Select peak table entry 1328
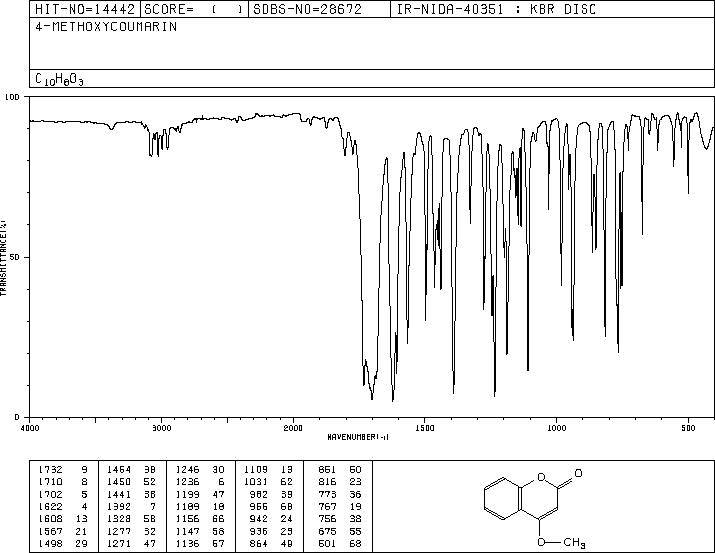715x553 pixels. [x=132, y=519]
